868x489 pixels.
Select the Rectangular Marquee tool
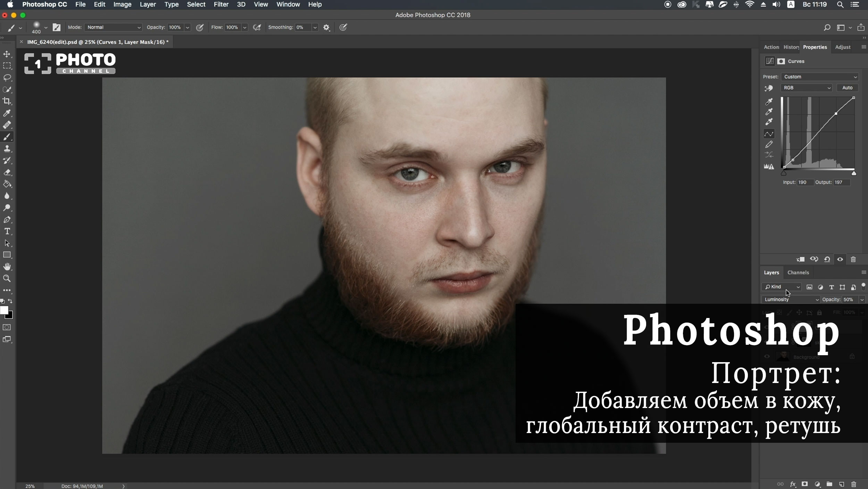pos(7,66)
